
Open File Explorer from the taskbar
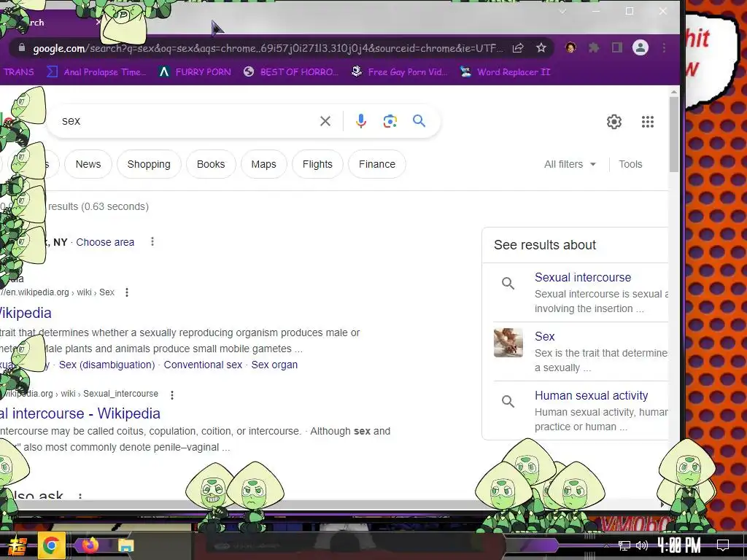(125, 545)
